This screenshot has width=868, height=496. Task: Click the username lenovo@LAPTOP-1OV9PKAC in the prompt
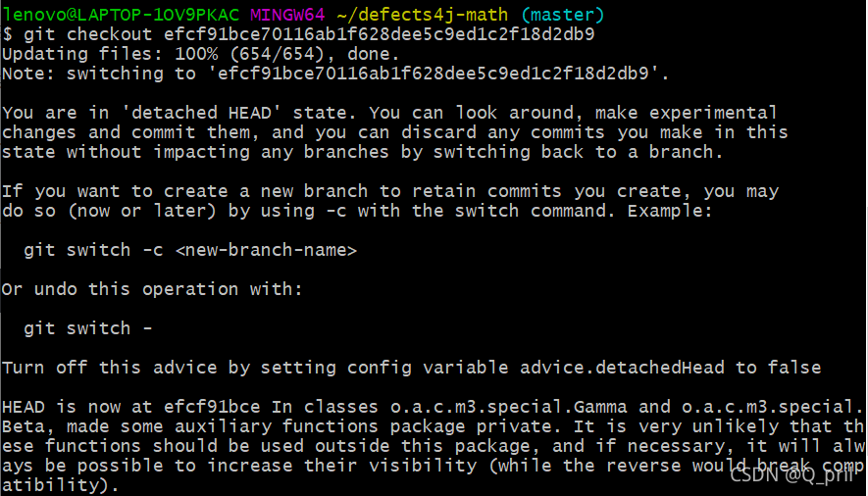tap(121, 15)
